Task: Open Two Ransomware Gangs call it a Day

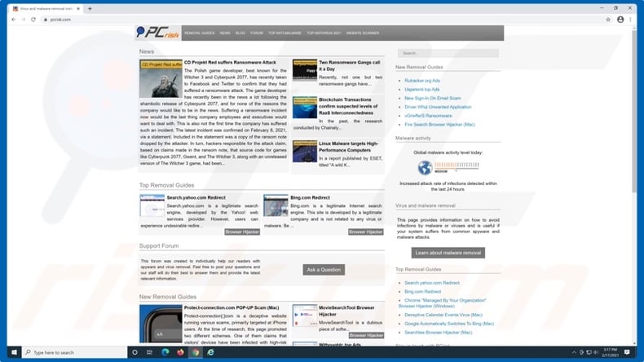Action: pyautogui.click(x=350, y=66)
